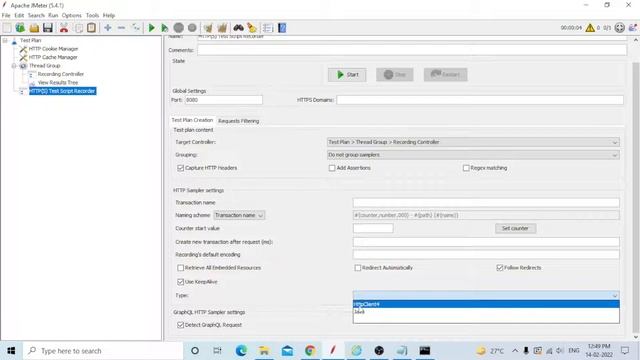Run the test with green Start arrow
This screenshot has width=640, height=360.
(151, 28)
